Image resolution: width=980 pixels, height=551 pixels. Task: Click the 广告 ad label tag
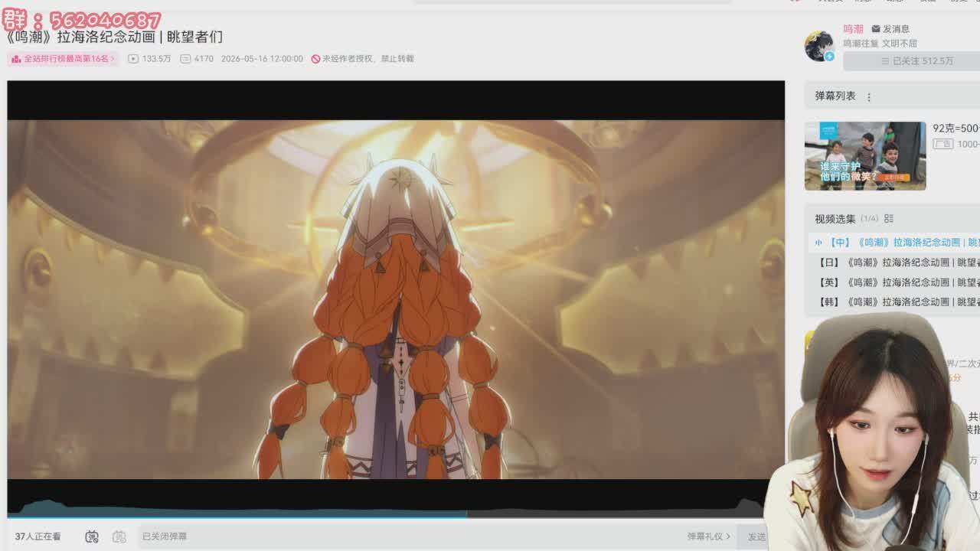943,145
